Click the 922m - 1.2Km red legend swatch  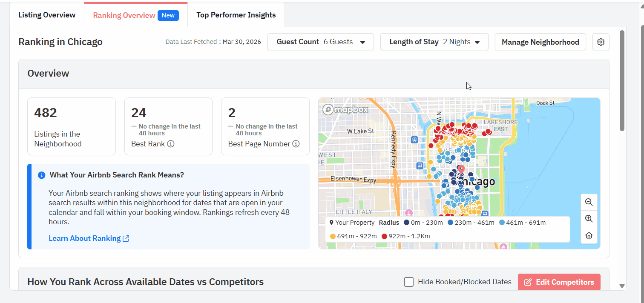[385, 236]
